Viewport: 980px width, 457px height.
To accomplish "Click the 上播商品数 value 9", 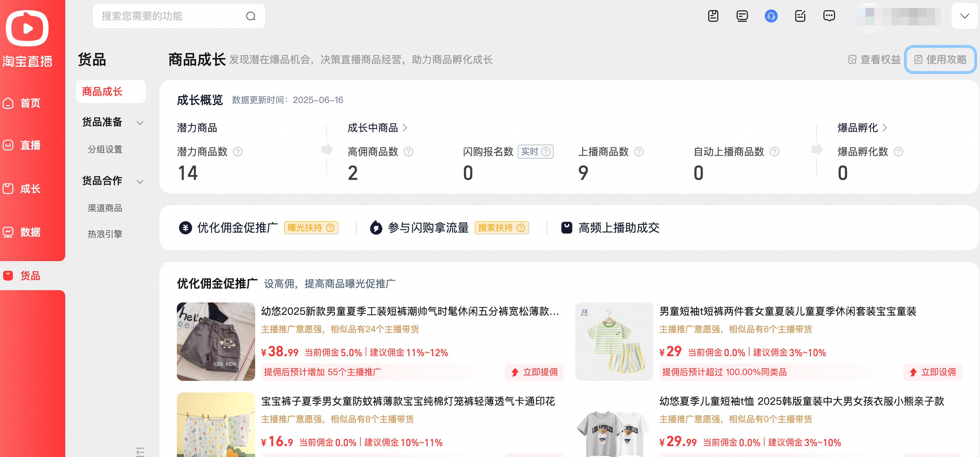I will [583, 173].
